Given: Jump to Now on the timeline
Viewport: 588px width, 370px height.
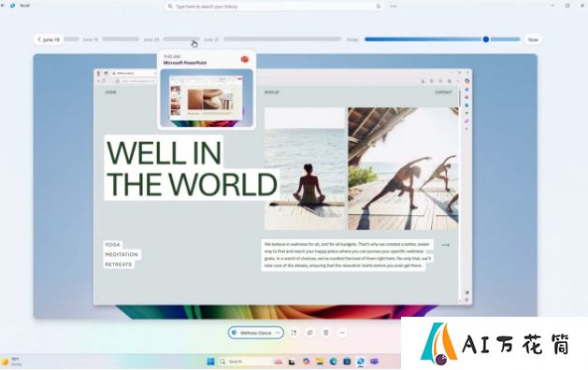Looking at the screenshot, I should pyautogui.click(x=533, y=39).
